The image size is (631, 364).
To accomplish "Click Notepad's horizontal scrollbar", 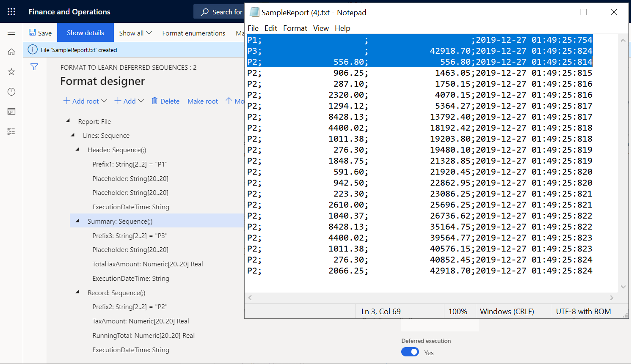I will [430, 298].
